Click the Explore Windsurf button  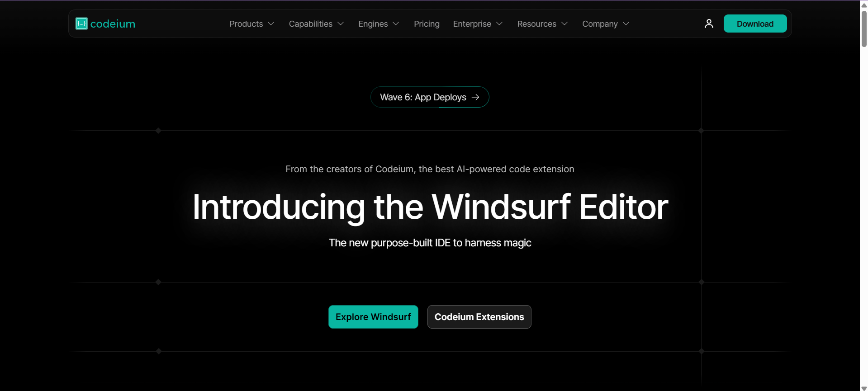pos(373,317)
